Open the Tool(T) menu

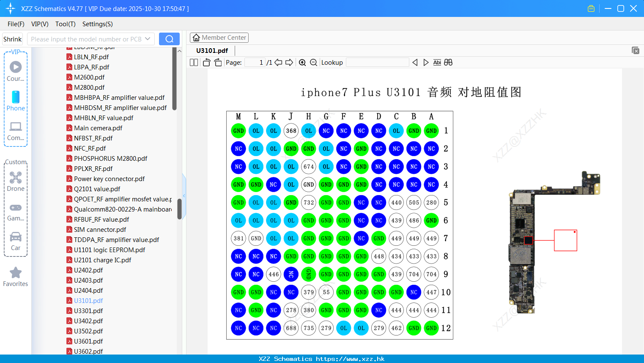pyautogui.click(x=66, y=24)
